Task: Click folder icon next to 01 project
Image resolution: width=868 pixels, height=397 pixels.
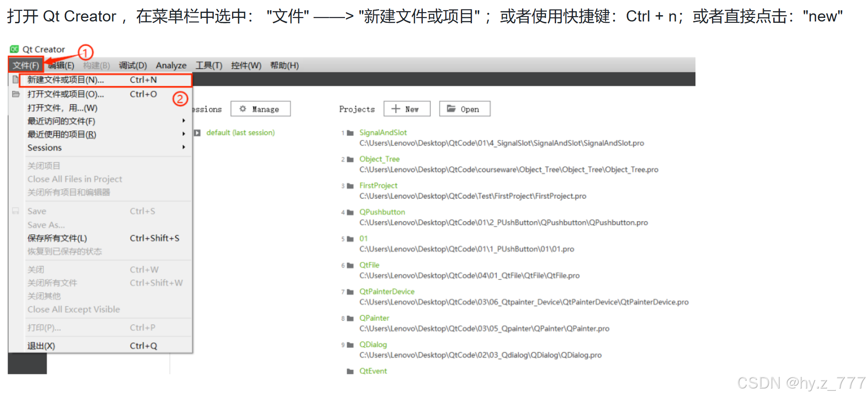Action: click(x=350, y=239)
